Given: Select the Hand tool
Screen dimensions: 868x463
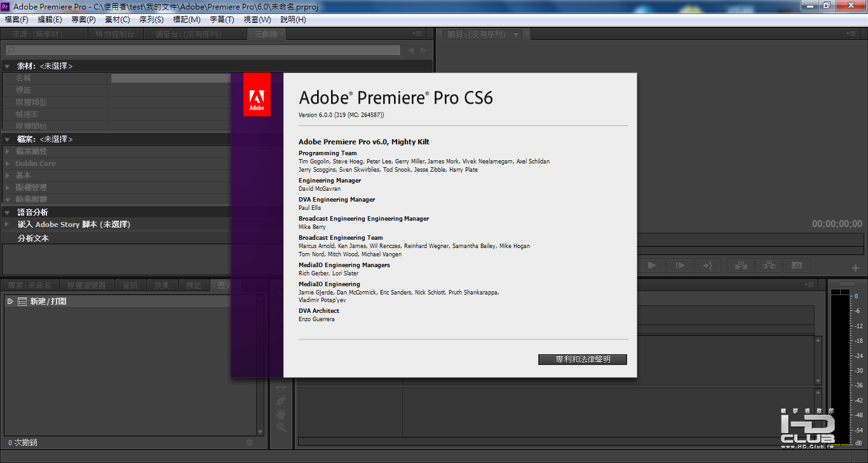Looking at the screenshot, I should [x=281, y=414].
